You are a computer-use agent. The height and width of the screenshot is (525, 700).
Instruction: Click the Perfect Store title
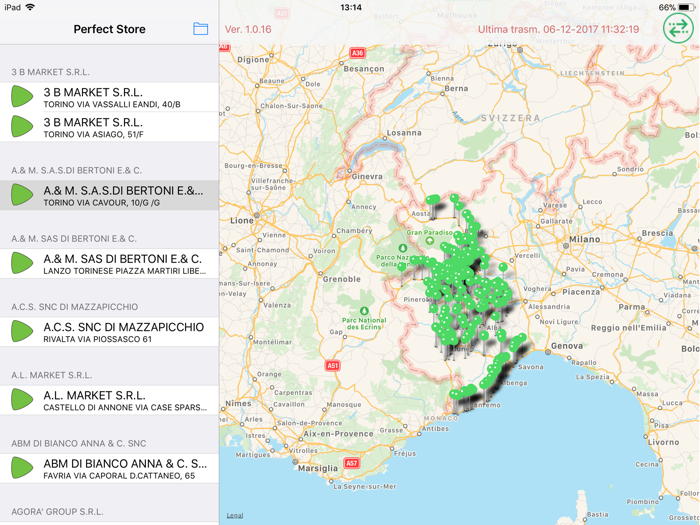pyautogui.click(x=109, y=29)
